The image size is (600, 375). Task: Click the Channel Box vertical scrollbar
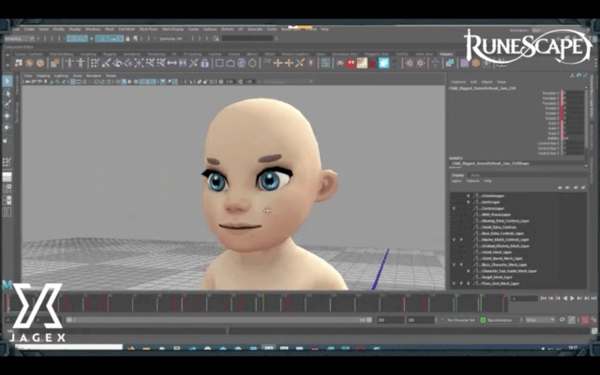click(x=586, y=119)
